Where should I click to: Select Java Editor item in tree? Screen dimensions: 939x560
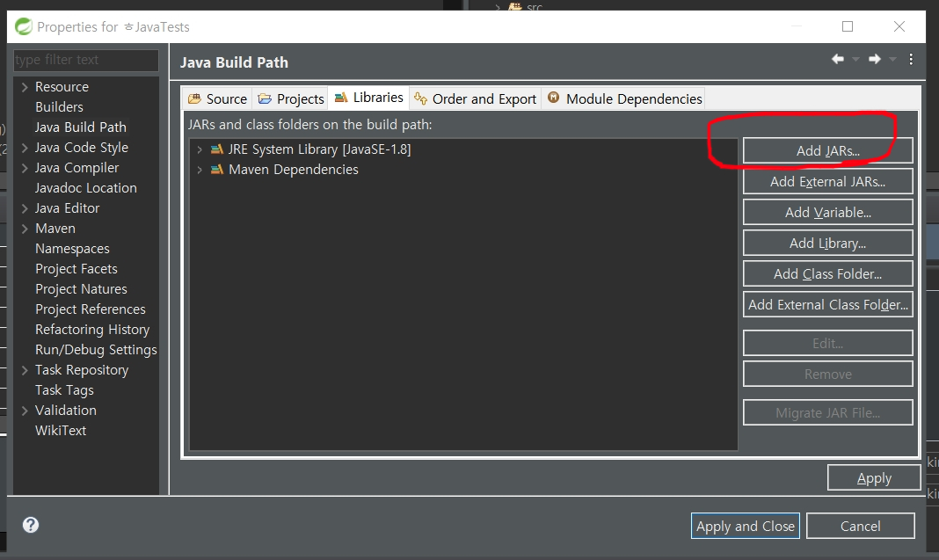[67, 207]
